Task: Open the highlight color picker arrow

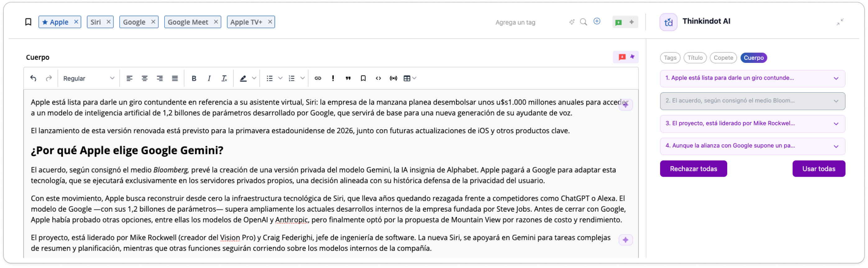Action: [254, 78]
